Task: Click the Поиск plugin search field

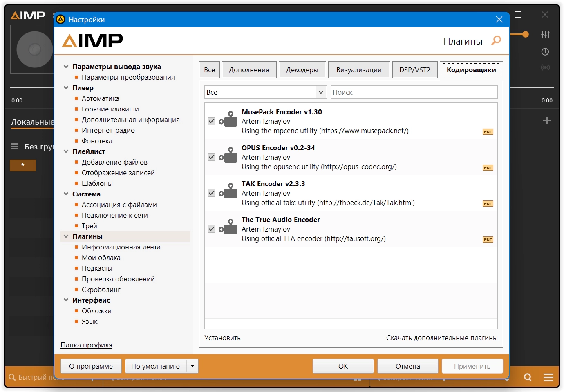Action: click(x=414, y=92)
